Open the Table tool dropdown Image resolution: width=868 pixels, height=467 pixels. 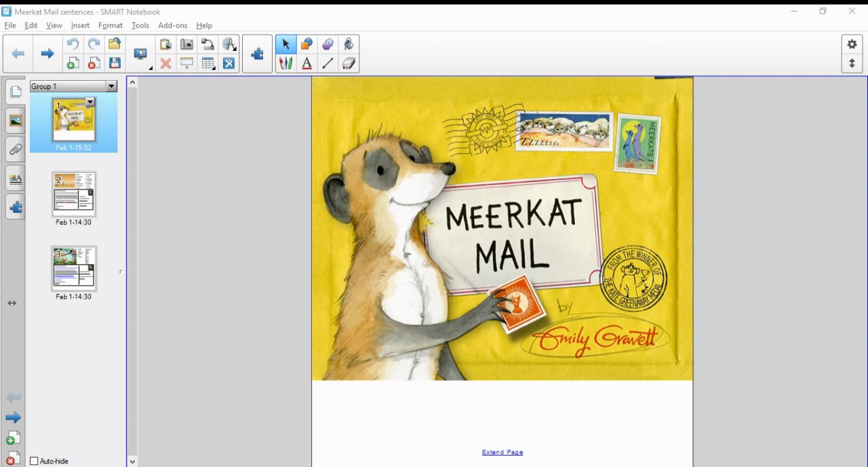(x=208, y=64)
